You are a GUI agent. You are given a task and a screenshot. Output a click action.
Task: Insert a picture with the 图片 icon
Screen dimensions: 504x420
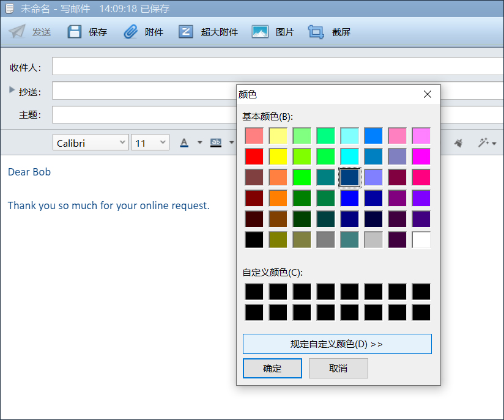[x=261, y=32]
